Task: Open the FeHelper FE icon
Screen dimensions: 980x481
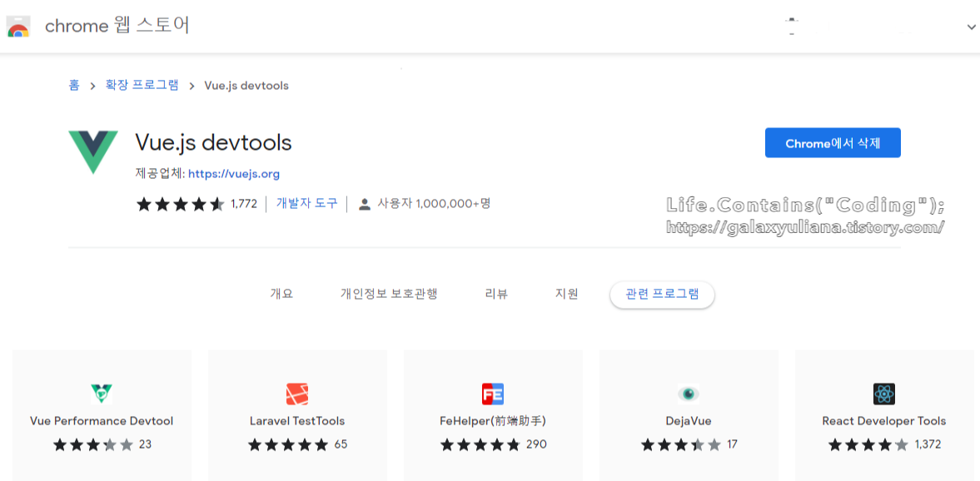Action: coord(493,394)
